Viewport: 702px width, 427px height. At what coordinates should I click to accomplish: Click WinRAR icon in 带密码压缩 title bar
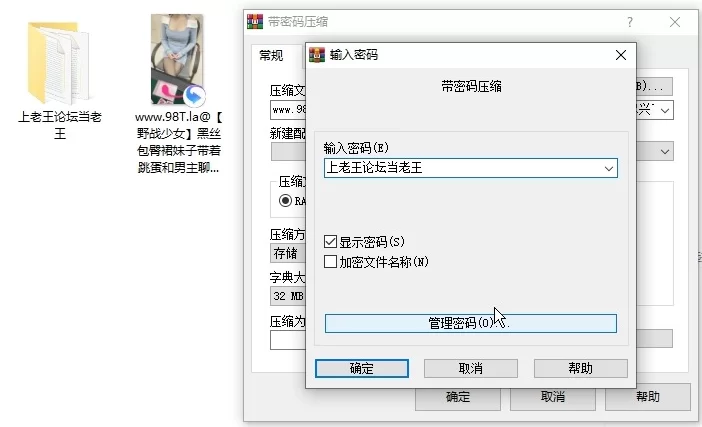pyautogui.click(x=255, y=21)
